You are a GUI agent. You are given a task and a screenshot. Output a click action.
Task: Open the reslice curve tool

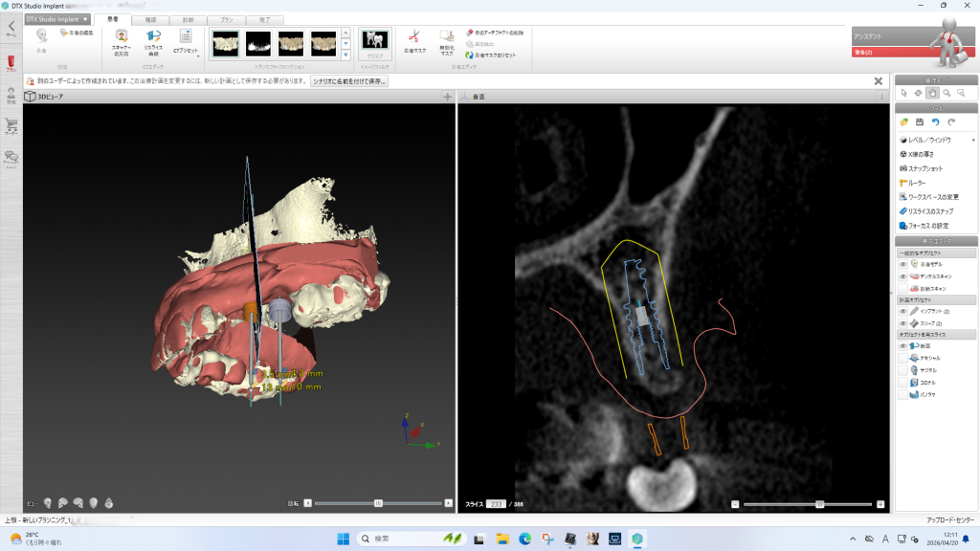point(153,39)
